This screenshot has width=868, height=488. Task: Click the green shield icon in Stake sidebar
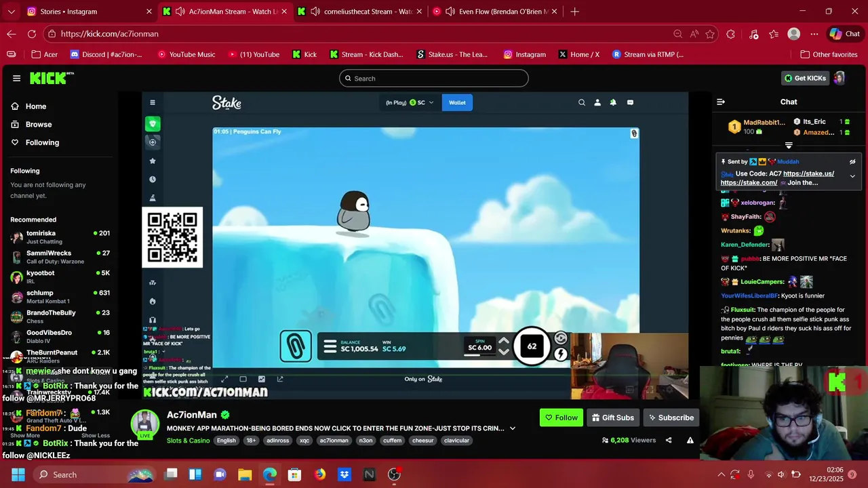point(153,123)
